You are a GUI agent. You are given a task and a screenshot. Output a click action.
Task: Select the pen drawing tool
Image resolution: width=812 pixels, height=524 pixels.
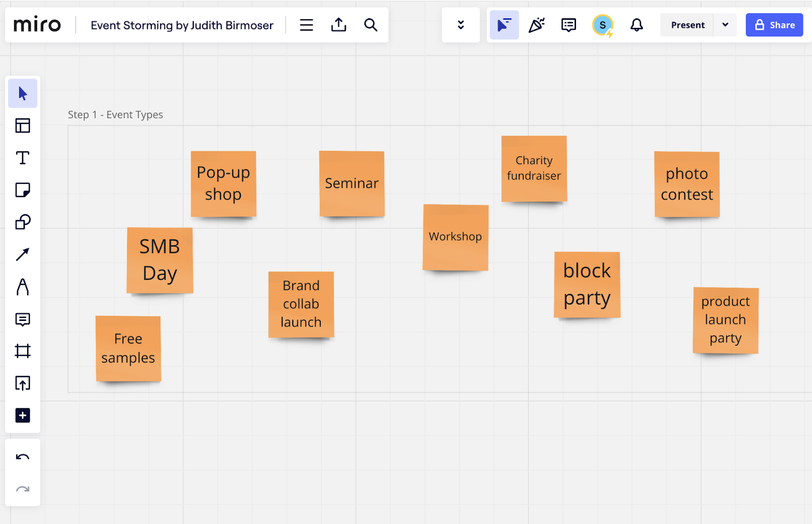tap(22, 287)
